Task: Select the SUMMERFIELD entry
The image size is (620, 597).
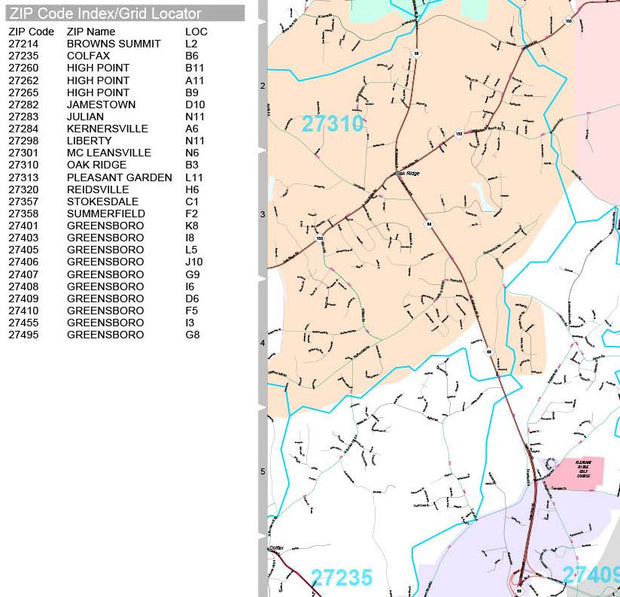Action: (x=106, y=213)
